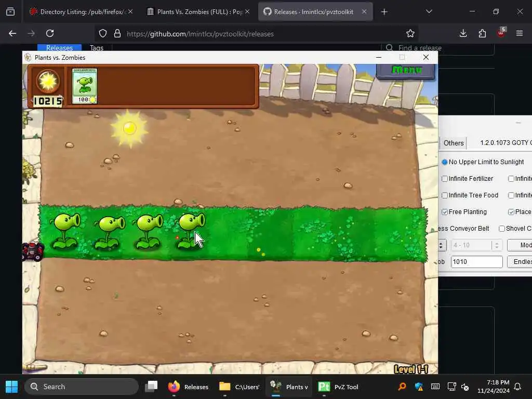Select the Peashooter seed packet
Screen dimensions: 532x399
coord(85,86)
